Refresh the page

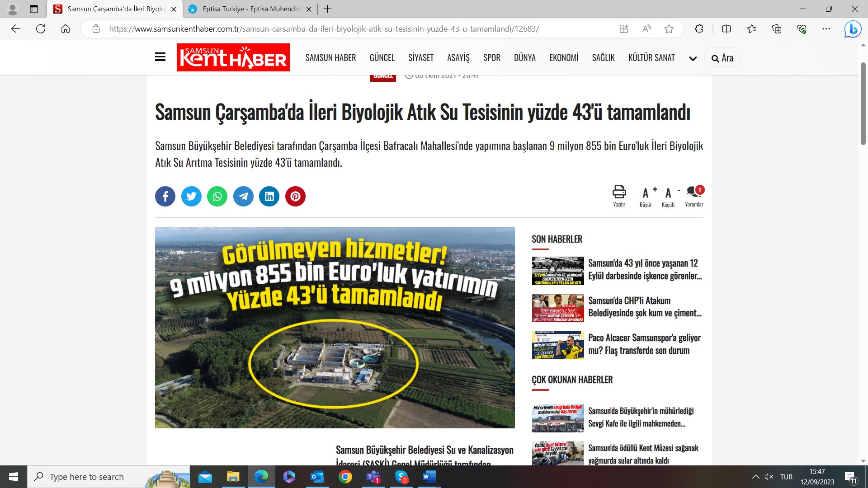(41, 29)
